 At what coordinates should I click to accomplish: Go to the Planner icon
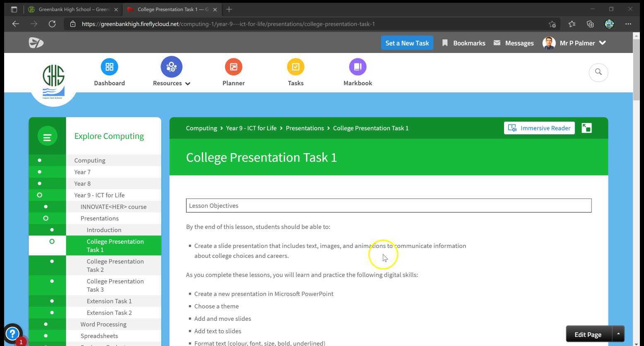233,67
